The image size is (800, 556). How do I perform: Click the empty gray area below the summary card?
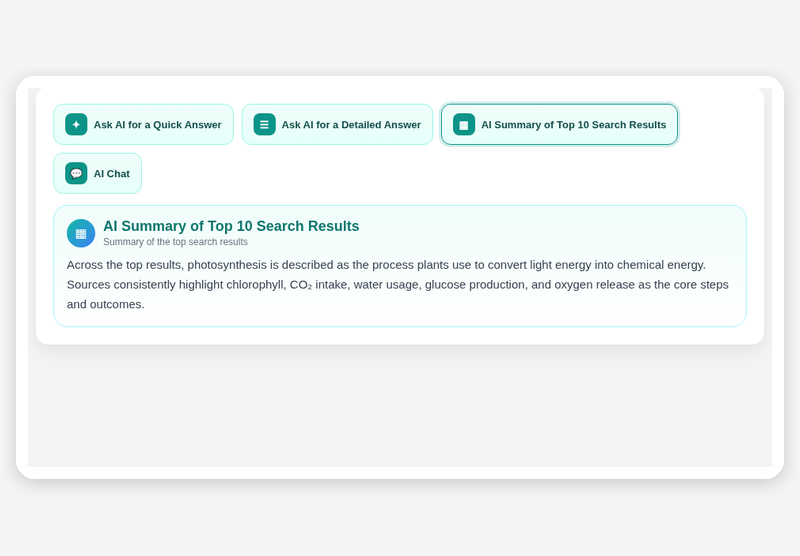coord(400,406)
